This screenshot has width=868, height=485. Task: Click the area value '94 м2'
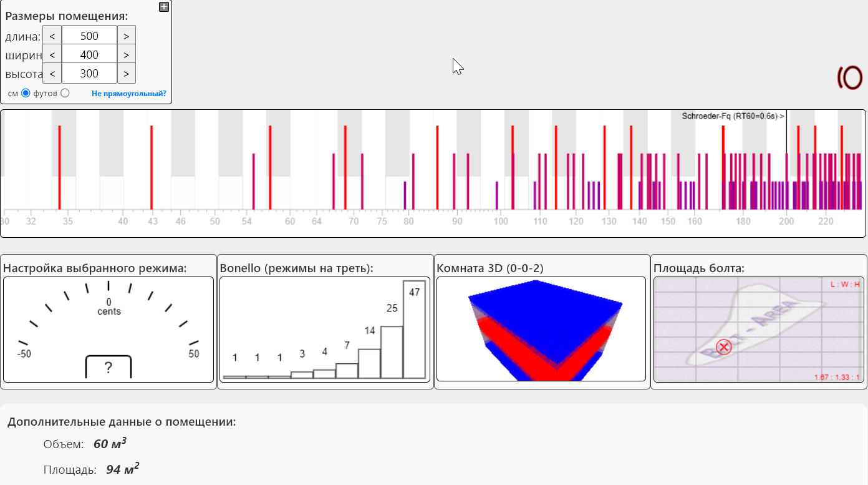pos(123,469)
